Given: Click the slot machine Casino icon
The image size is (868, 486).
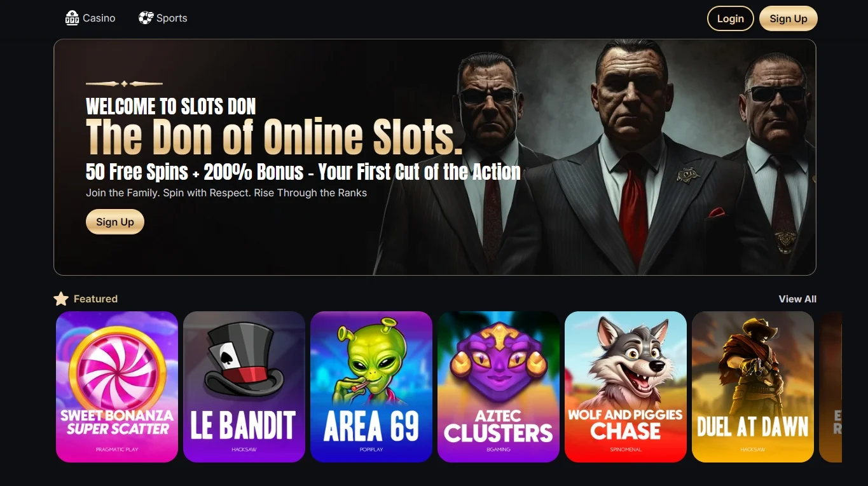Looking at the screenshot, I should pos(72,18).
